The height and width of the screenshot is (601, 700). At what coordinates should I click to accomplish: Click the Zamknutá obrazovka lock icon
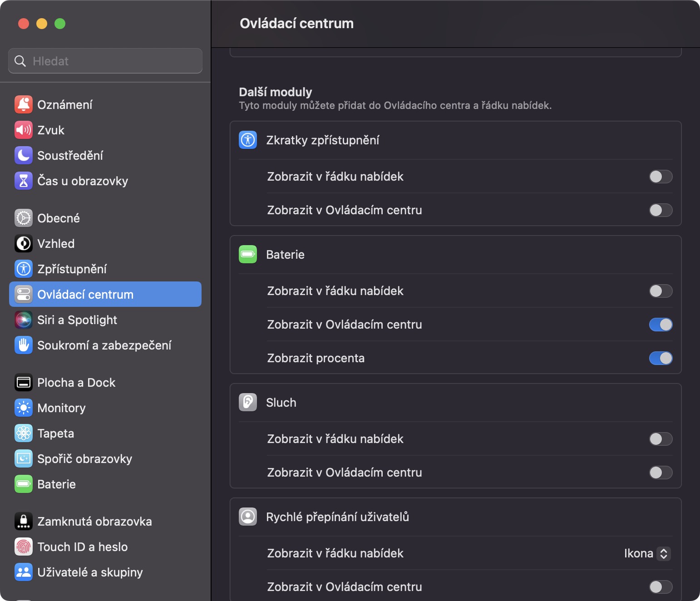point(24,522)
